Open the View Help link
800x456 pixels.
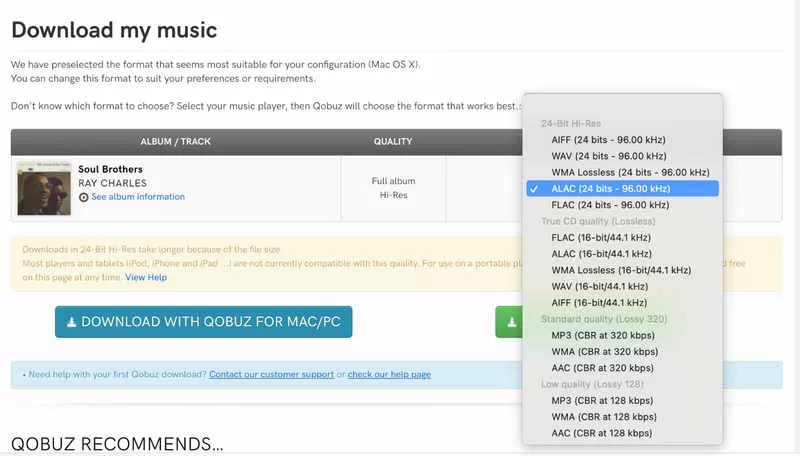coord(146,277)
